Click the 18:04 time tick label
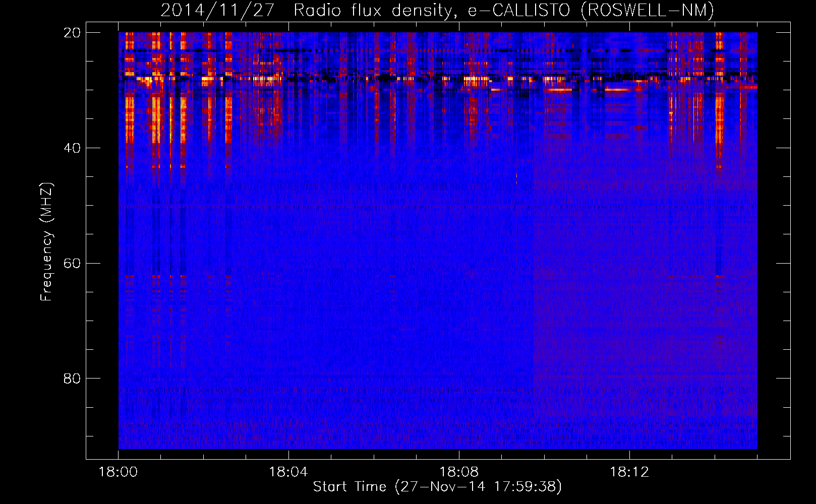The width and height of the screenshot is (816, 504). click(x=288, y=472)
